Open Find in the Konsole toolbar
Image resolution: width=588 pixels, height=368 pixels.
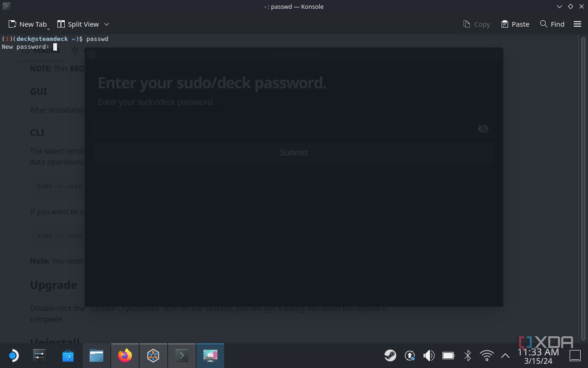click(x=552, y=24)
